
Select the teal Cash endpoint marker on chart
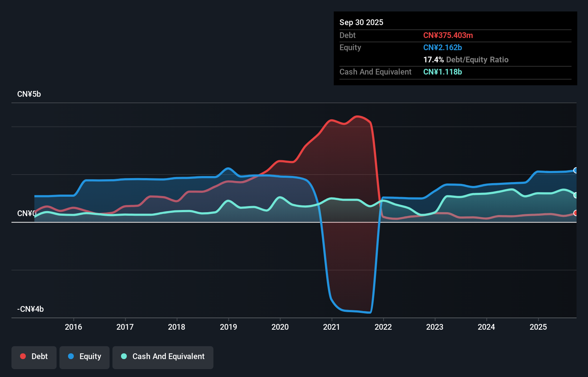coord(575,195)
